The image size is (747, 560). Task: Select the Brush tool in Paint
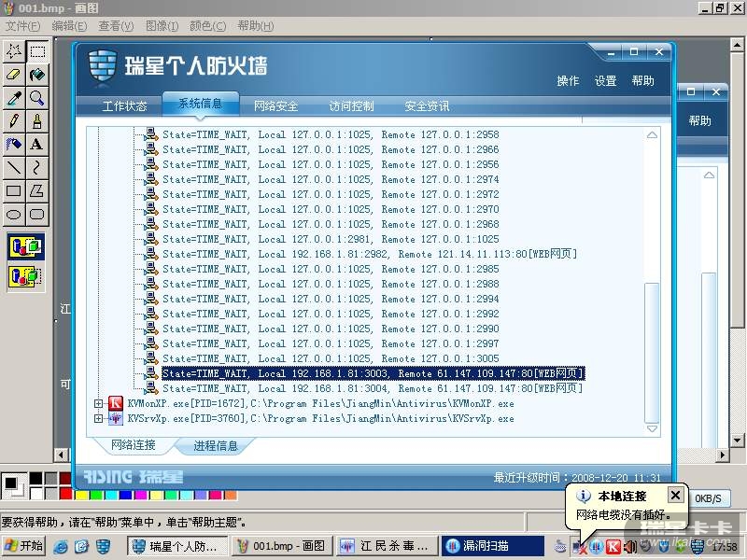pyautogui.click(x=37, y=121)
